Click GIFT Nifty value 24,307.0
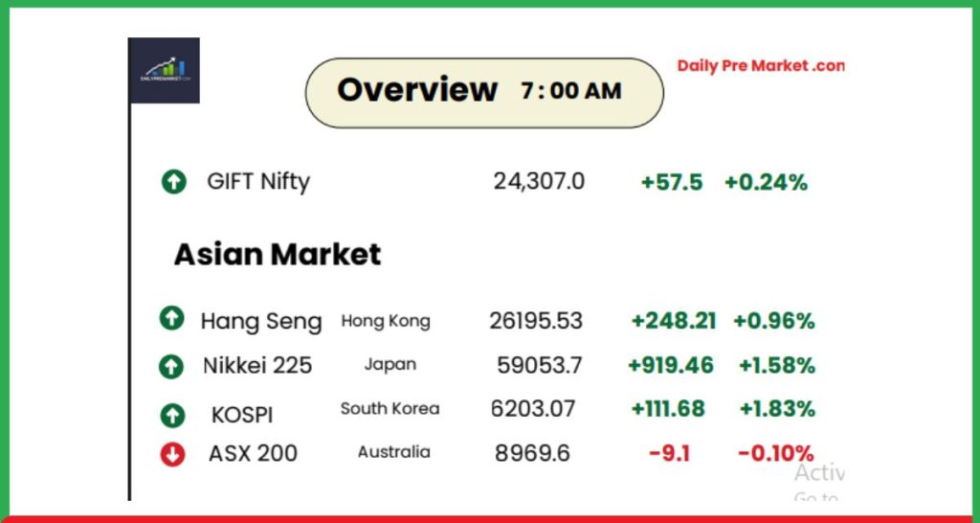Viewport: 980px width, 523px height. coord(539,181)
